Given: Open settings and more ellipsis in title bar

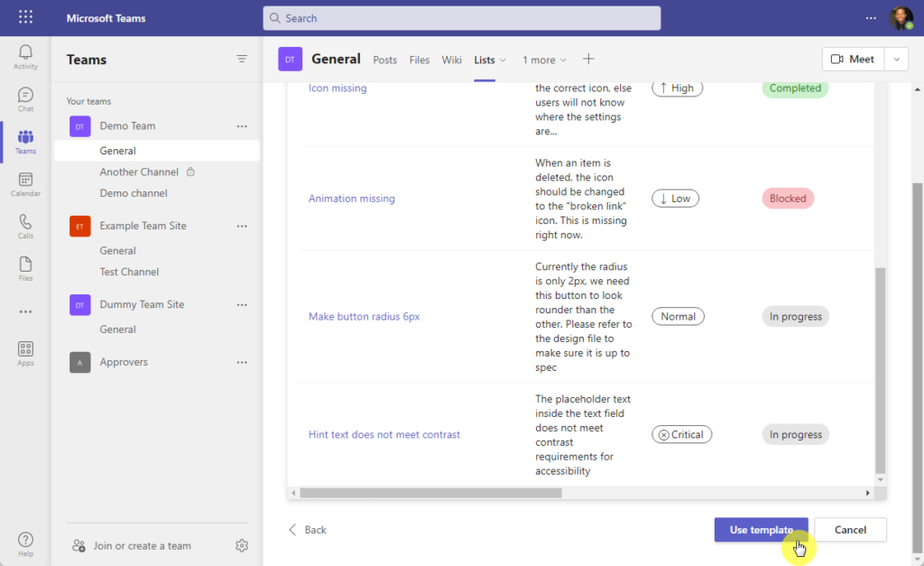Looking at the screenshot, I should [x=871, y=18].
